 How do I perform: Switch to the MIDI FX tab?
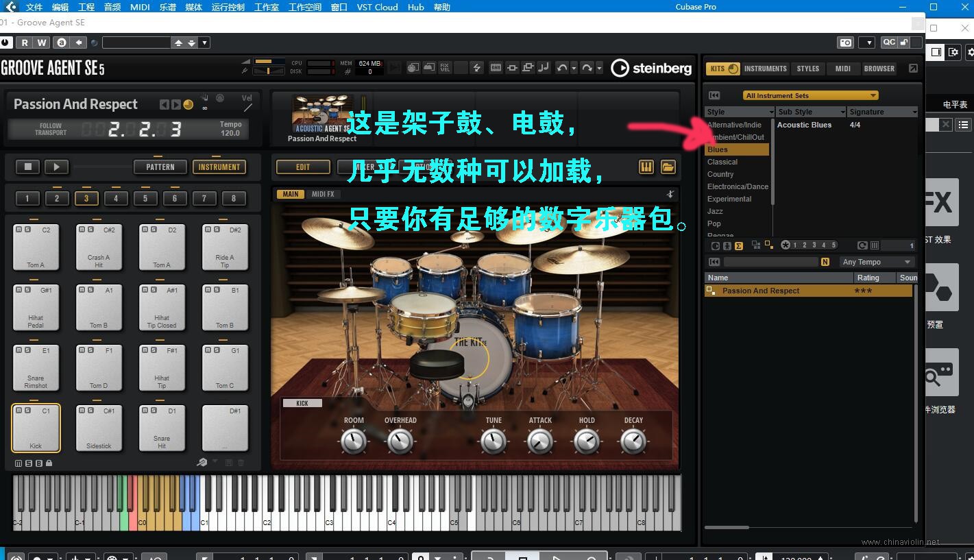coord(323,194)
